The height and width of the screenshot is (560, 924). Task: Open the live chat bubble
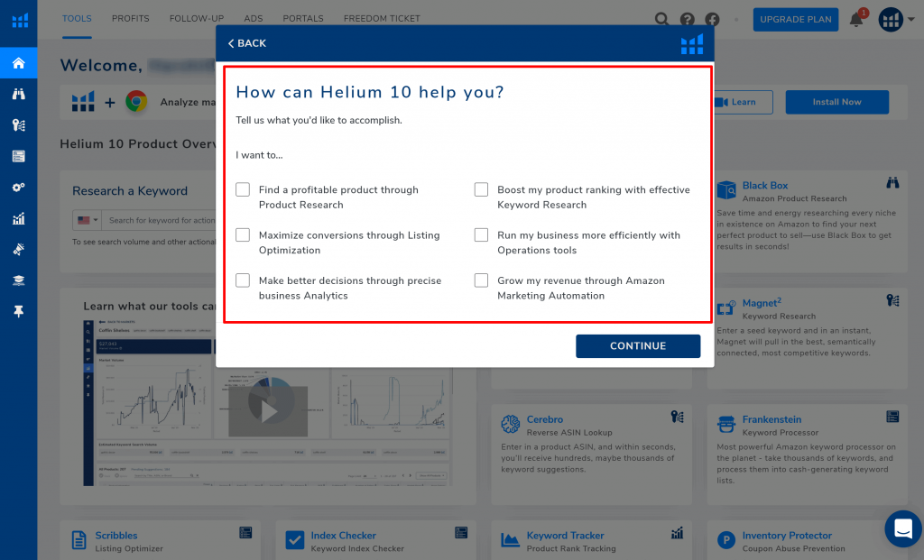[x=902, y=528]
